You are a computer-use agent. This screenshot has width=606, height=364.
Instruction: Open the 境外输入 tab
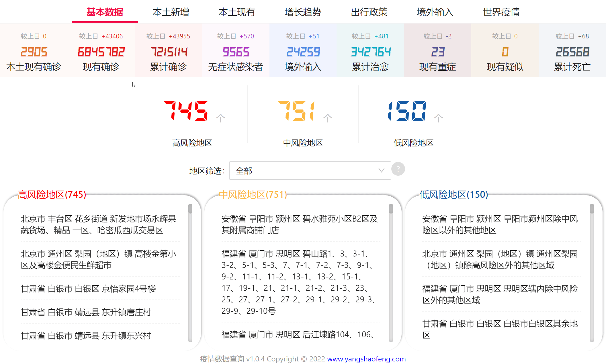pos(435,12)
